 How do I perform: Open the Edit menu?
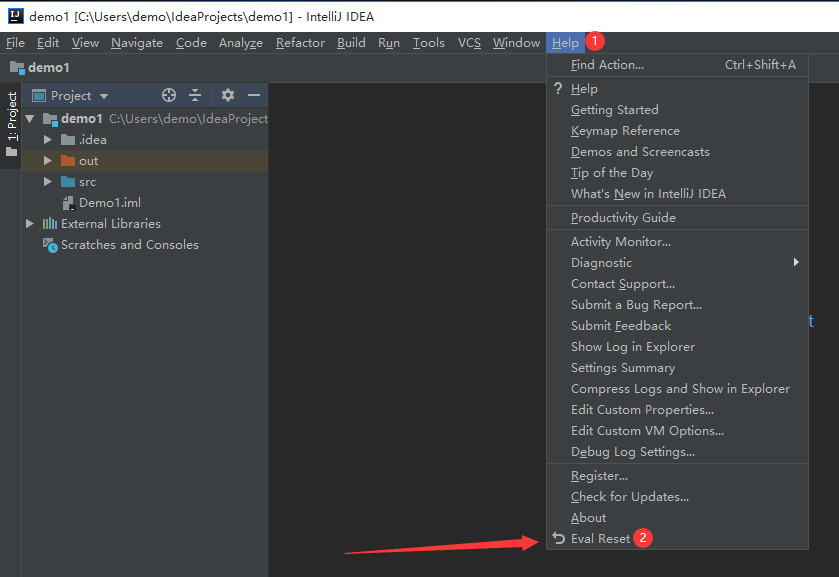tap(48, 43)
